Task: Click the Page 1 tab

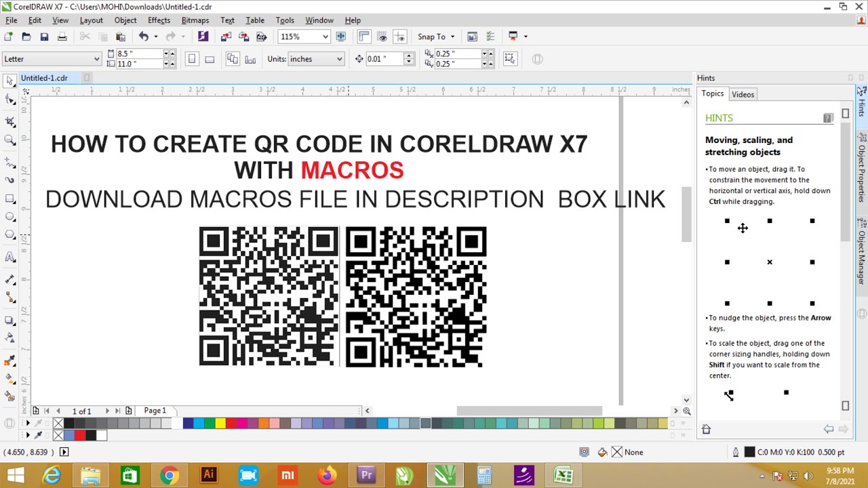Action: [155, 411]
